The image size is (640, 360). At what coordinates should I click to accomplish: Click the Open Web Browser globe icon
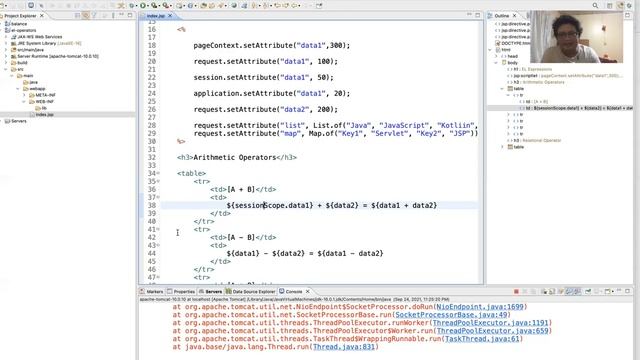(x=234, y=5)
